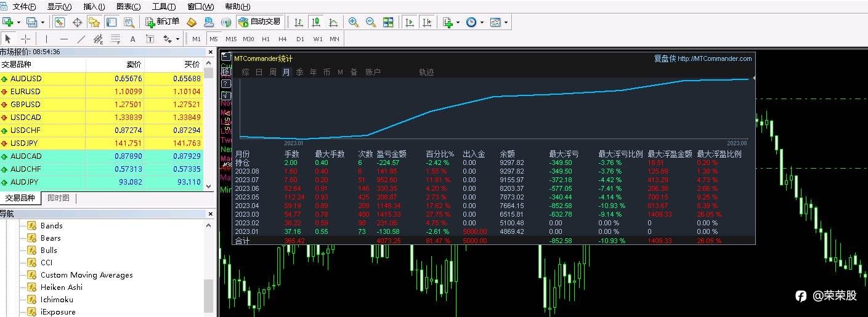Select the GBPUSD symbol row
This screenshot has height=317, width=868.
point(102,105)
